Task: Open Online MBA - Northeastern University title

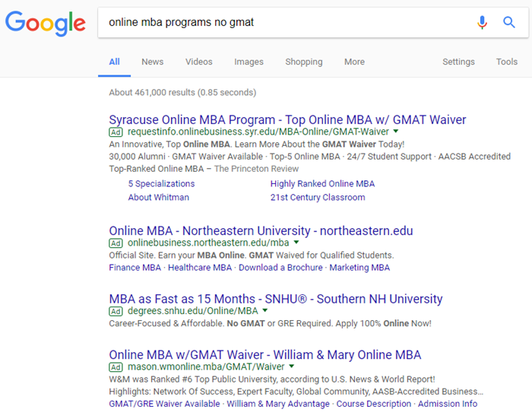Action: [x=261, y=231]
